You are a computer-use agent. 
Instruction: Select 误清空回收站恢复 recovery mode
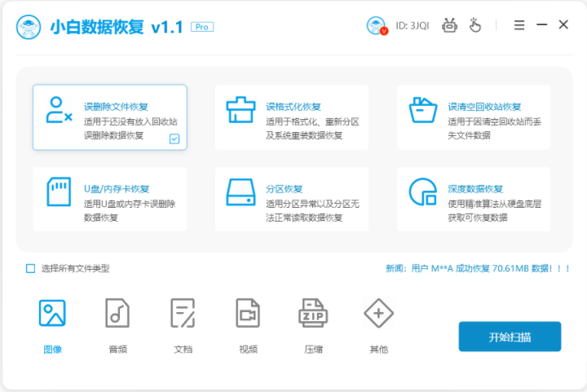[x=473, y=118]
